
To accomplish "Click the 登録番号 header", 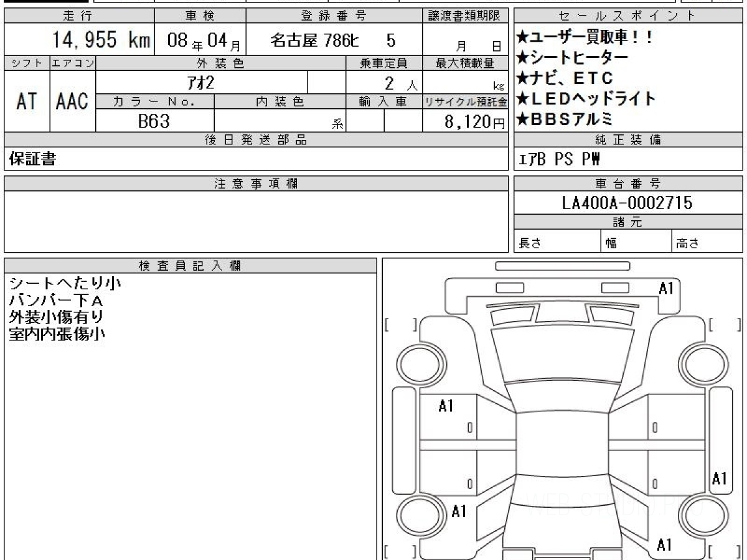I will point(334,16).
